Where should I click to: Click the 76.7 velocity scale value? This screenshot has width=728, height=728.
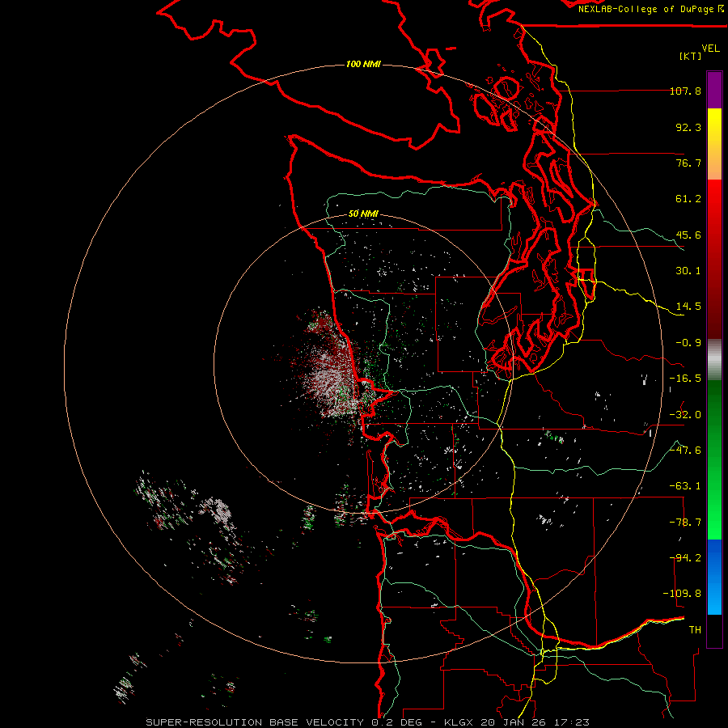click(x=688, y=163)
